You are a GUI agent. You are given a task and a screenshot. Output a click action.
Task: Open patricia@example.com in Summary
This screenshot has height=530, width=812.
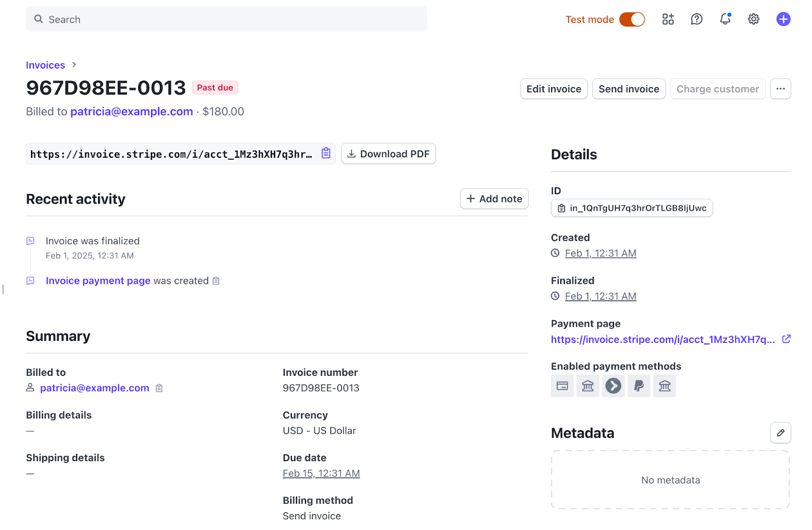pyautogui.click(x=94, y=388)
